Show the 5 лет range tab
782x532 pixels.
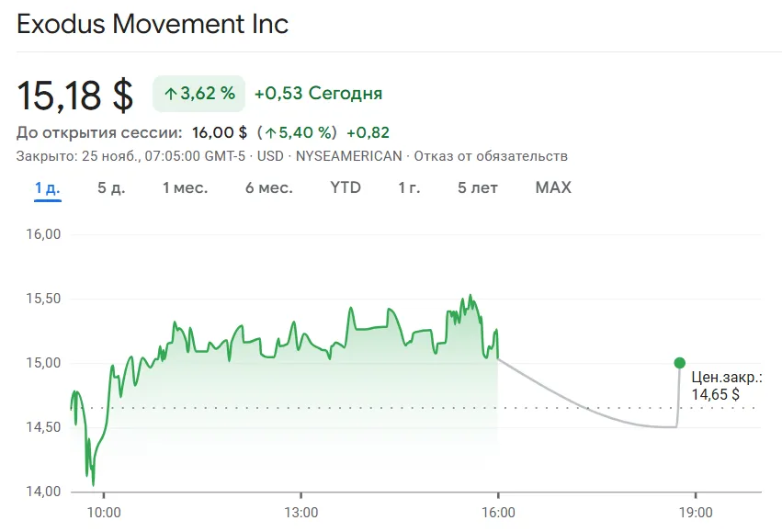478,188
